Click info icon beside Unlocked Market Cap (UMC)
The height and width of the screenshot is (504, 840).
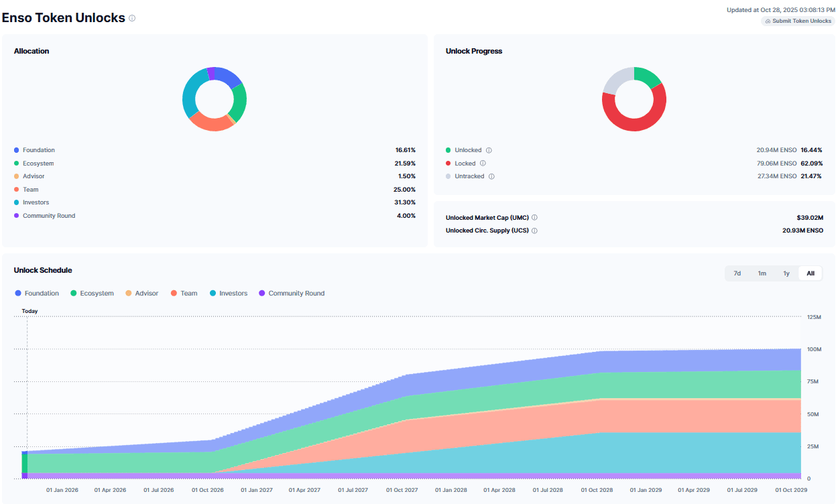pyautogui.click(x=534, y=218)
